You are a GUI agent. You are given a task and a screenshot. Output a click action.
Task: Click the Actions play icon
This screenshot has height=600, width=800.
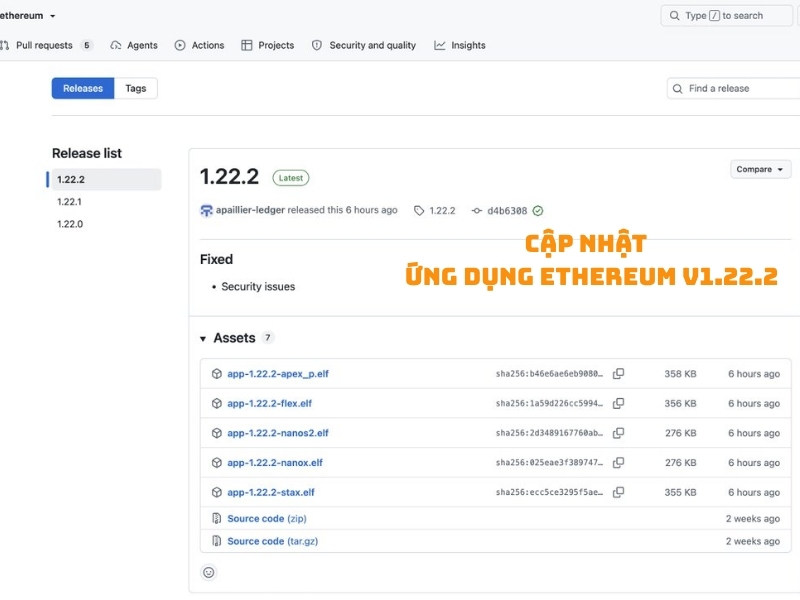(x=180, y=45)
